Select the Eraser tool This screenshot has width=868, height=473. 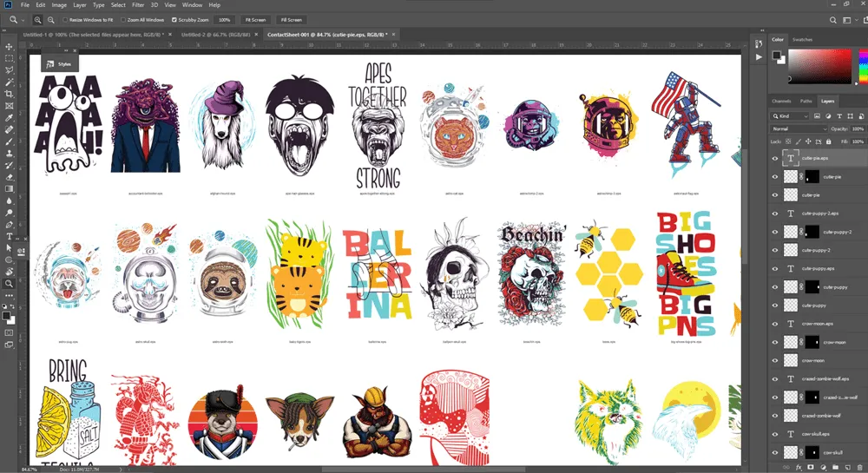pyautogui.click(x=9, y=177)
